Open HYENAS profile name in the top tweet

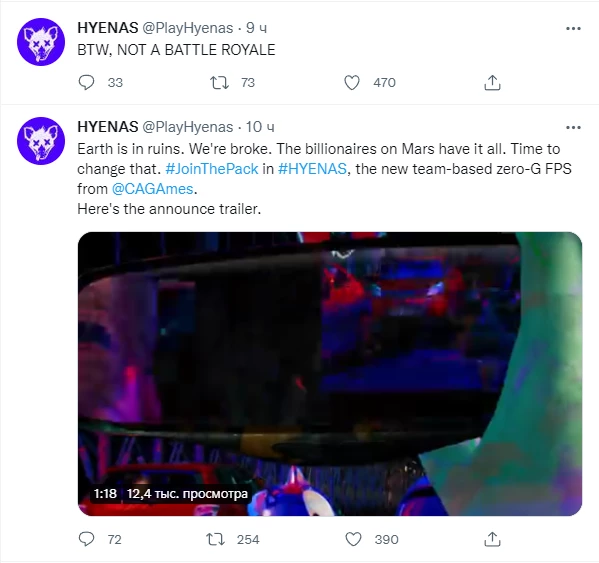[x=108, y=28]
